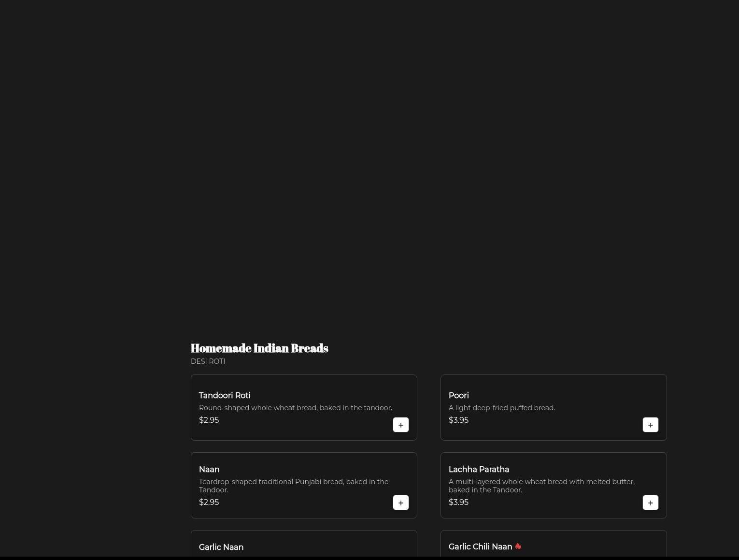Click the DESI ROTI subtitle
This screenshot has height=560, width=739.
208,361
